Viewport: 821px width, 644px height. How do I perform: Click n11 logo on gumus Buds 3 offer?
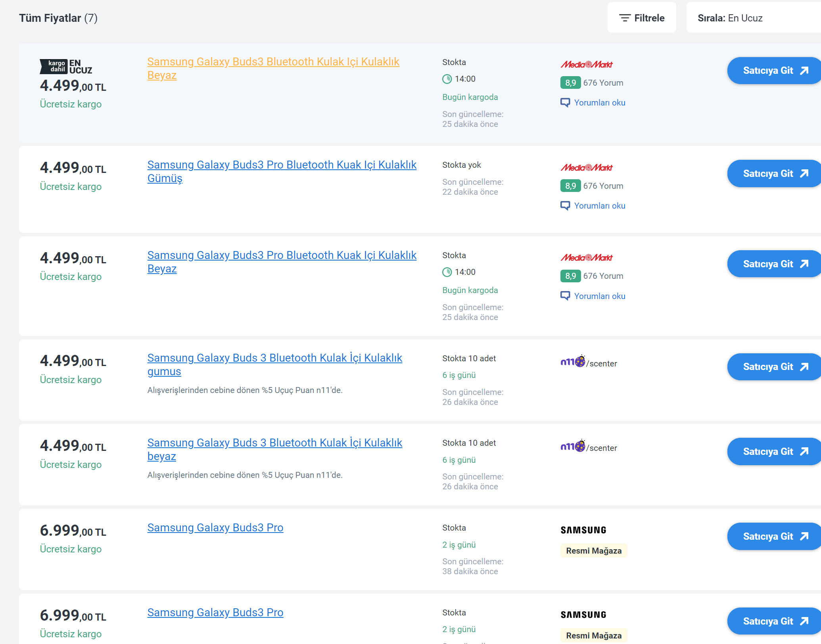pos(572,362)
